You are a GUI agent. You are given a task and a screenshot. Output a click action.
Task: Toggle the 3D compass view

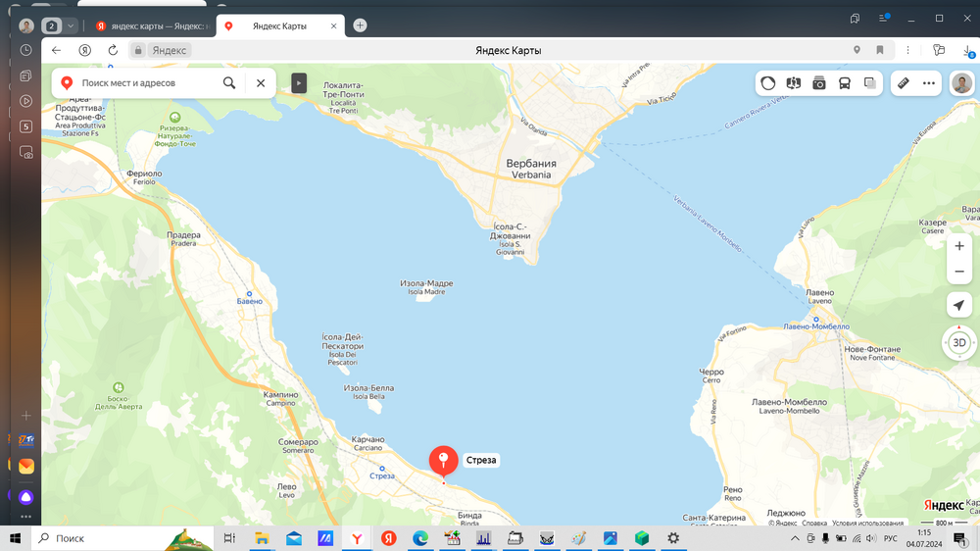(x=959, y=343)
